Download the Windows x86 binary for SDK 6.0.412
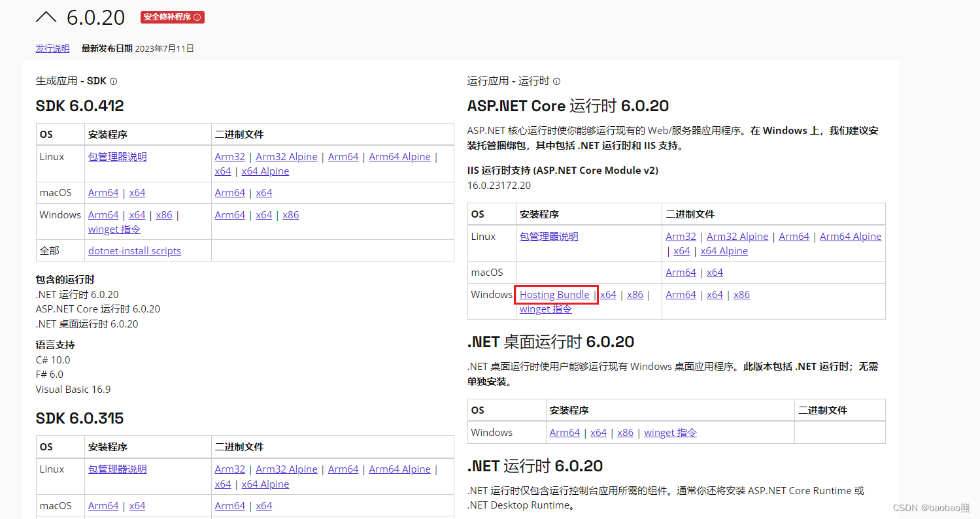 (x=291, y=215)
